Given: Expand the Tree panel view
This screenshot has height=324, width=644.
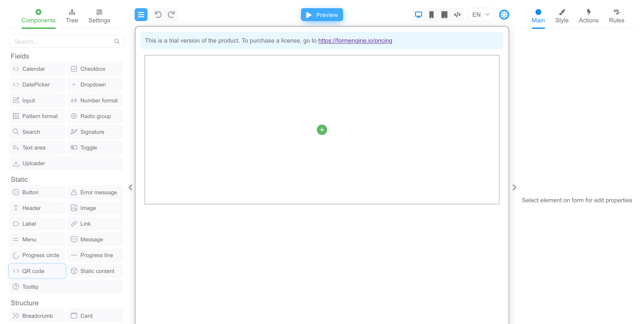Looking at the screenshot, I should 72,15.
